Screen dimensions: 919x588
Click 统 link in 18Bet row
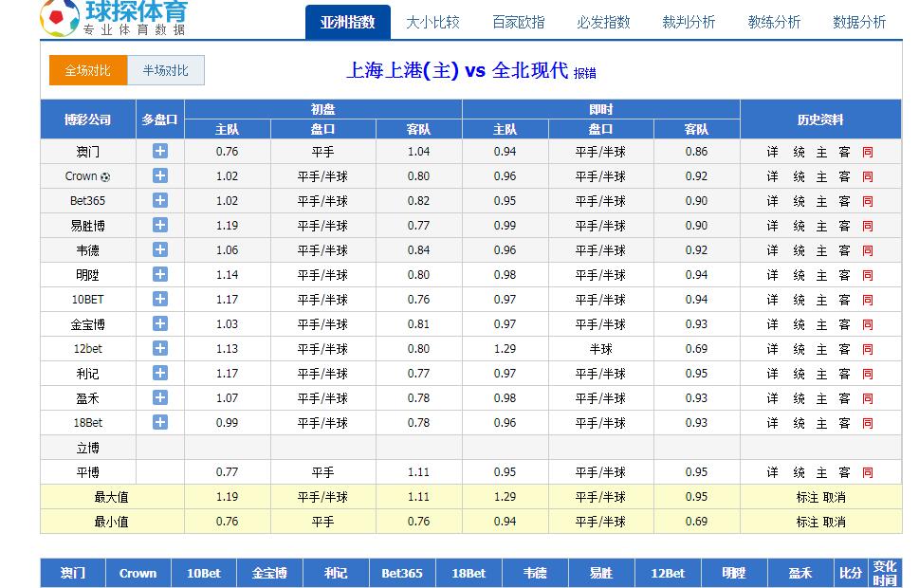click(799, 423)
